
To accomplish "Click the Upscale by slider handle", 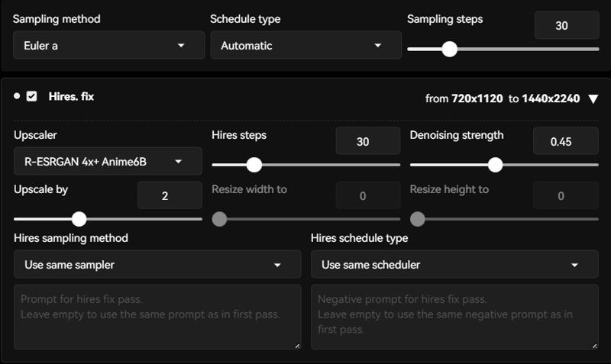I will (x=79, y=219).
